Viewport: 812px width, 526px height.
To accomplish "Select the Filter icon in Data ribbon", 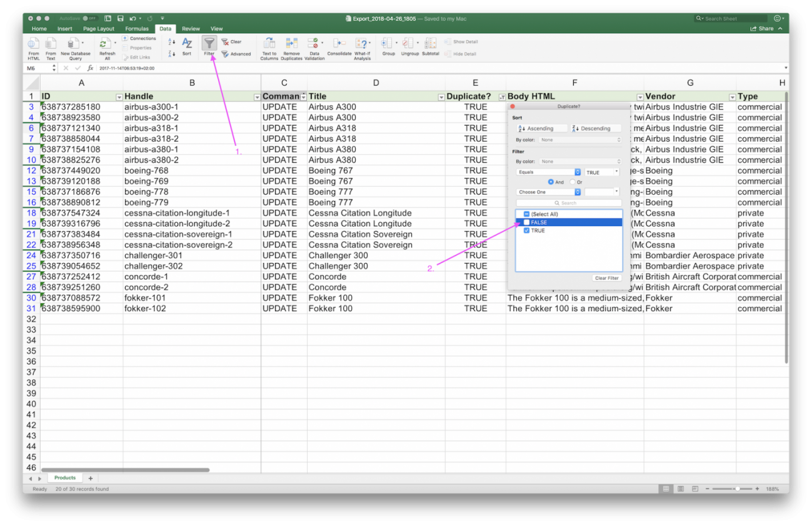I will click(209, 44).
